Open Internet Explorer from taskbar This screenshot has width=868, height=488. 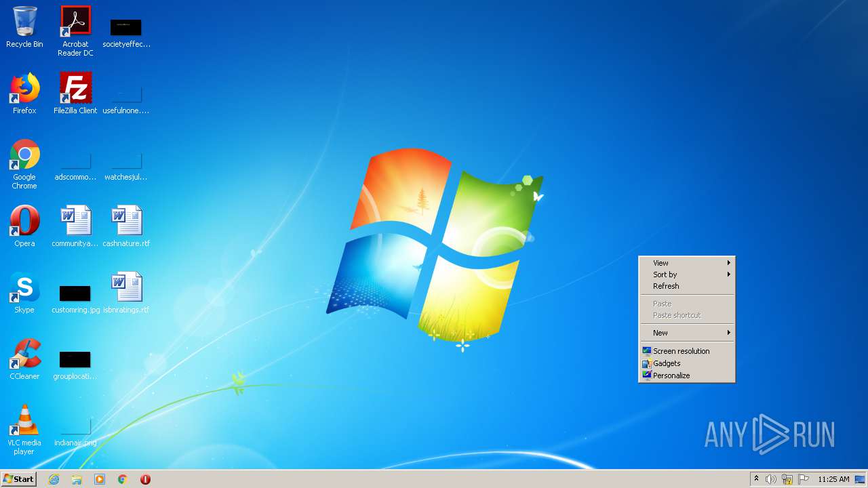(54, 479)
